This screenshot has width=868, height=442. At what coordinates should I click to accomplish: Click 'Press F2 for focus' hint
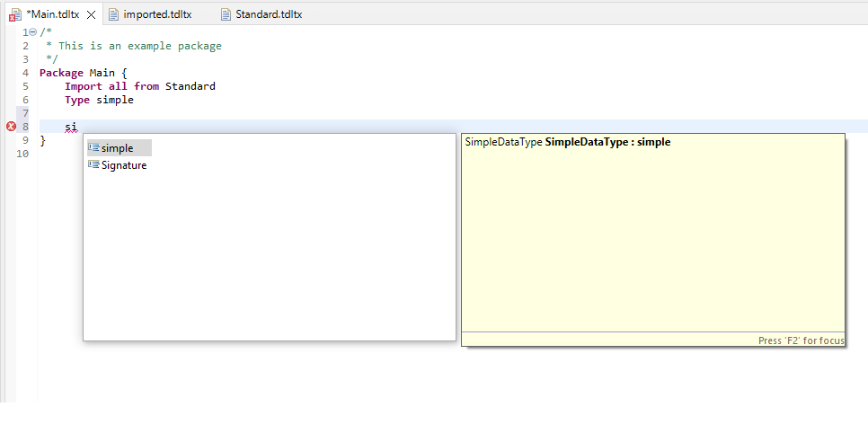801,340
